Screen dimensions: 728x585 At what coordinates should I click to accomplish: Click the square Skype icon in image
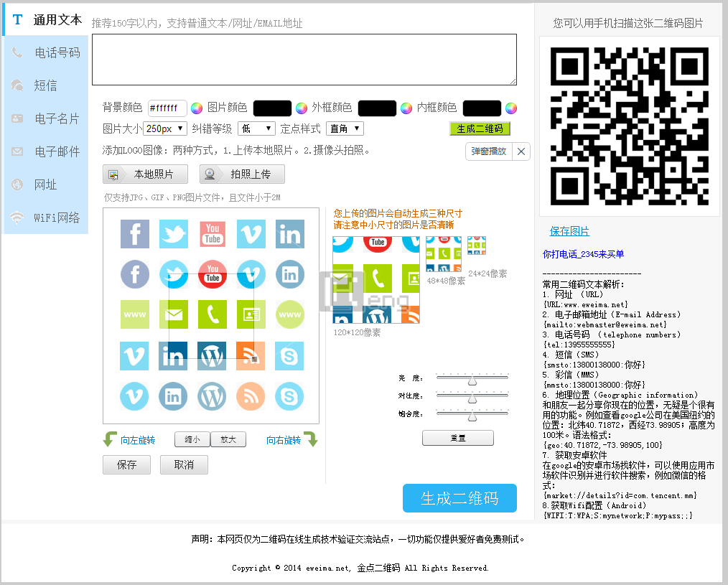tap(289, 356)
